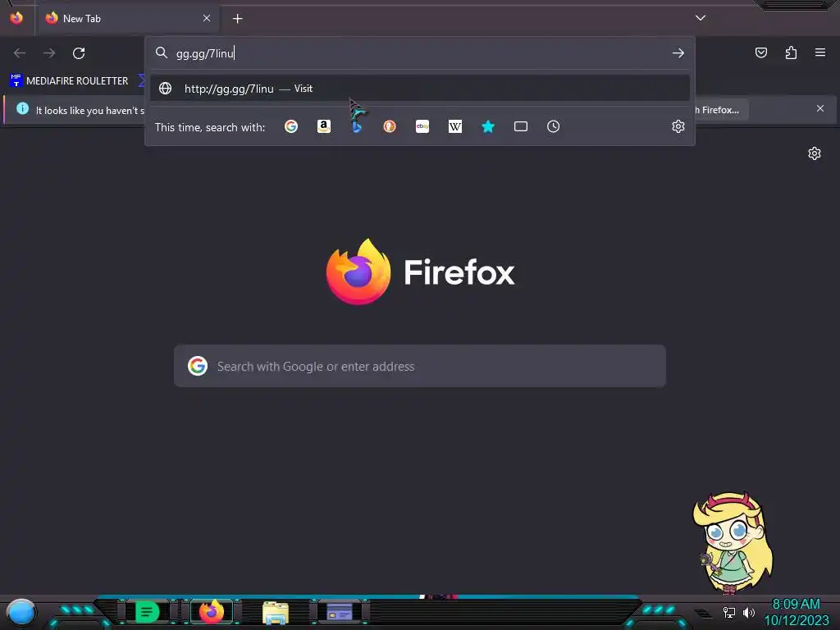Click the info icon in notification bar
The width and height of the screenshot is (840, 630).
pyautogui.click(x=22, y=109)
